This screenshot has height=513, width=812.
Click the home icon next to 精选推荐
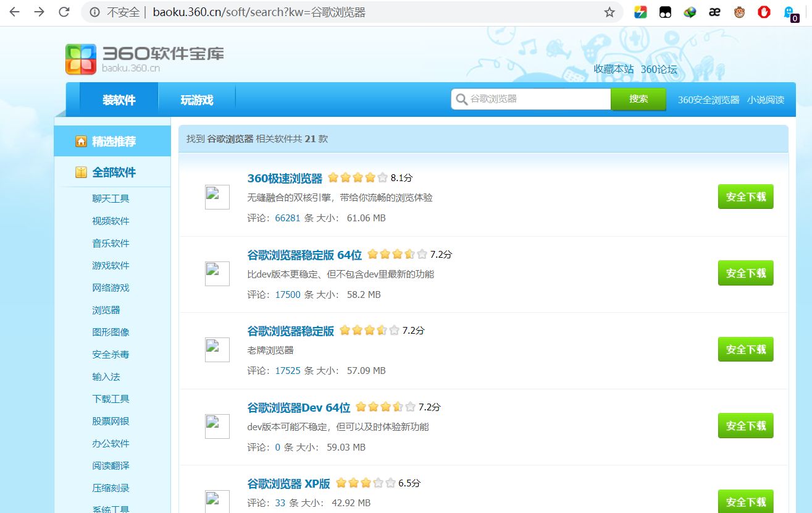[x=81, y=142]
